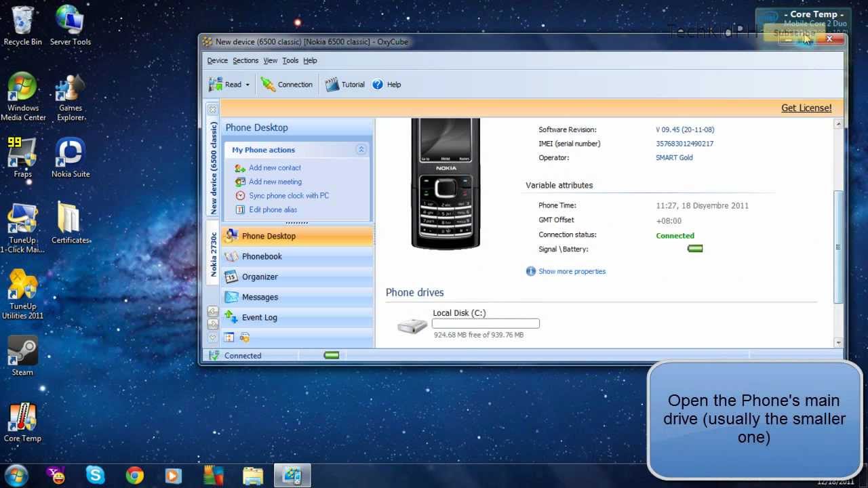Click the first small icon below Event Log
This screenshot has height=488, width=868.
click(x=229, y=338)
